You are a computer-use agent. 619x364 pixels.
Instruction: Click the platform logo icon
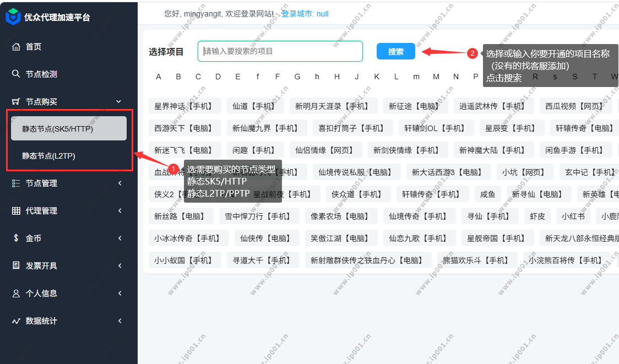click(x=13, y=17)
